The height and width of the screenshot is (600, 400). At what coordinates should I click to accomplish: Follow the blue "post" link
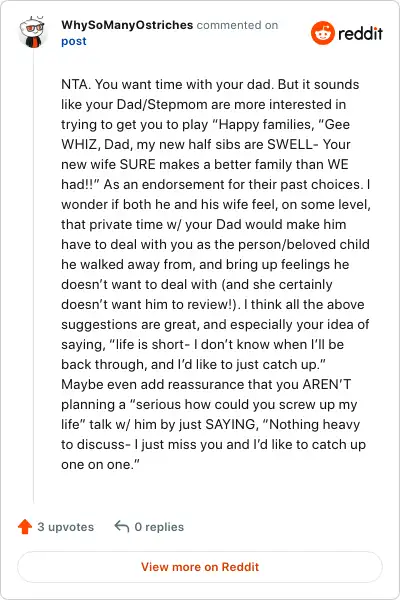tap(74, 41)
